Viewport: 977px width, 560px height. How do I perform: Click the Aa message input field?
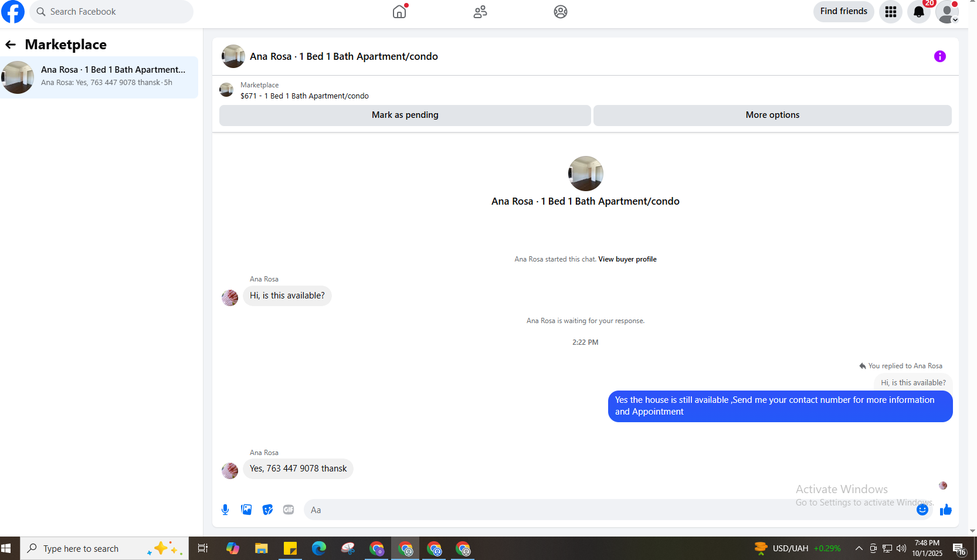tap(610, 510)
